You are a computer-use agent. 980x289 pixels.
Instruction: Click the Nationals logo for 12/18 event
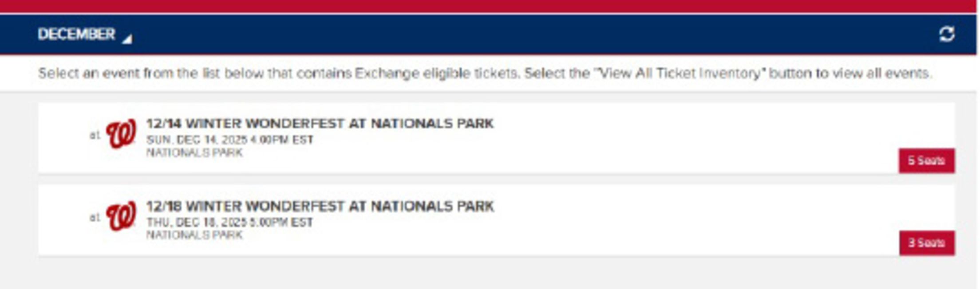[121, 216]
